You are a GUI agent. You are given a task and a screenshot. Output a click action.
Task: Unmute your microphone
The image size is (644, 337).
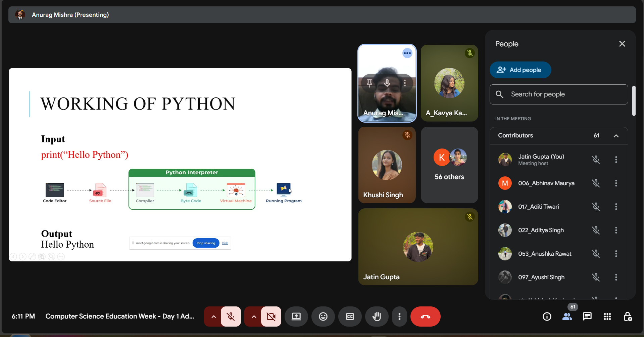(231, 317)
